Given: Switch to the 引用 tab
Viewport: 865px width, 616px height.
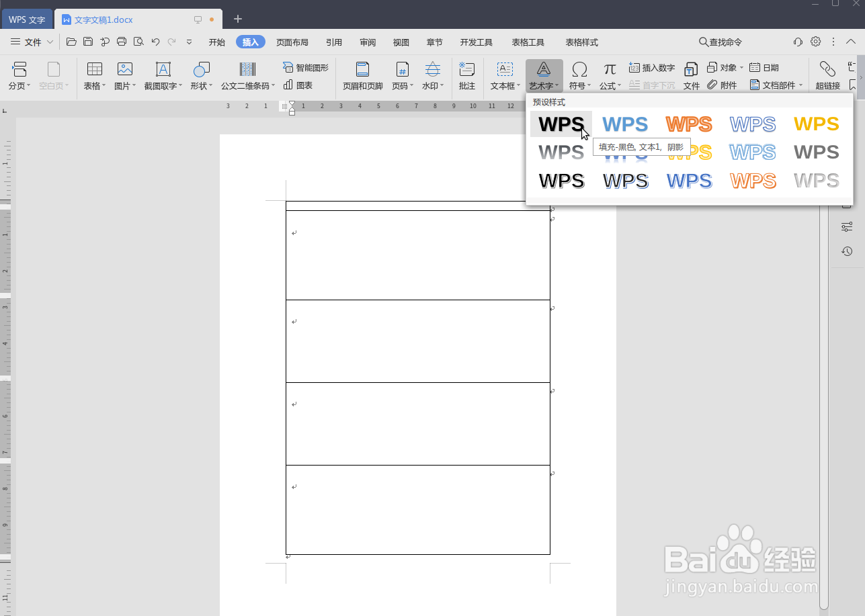Looking at the screenshot, I should click(334, 42).
